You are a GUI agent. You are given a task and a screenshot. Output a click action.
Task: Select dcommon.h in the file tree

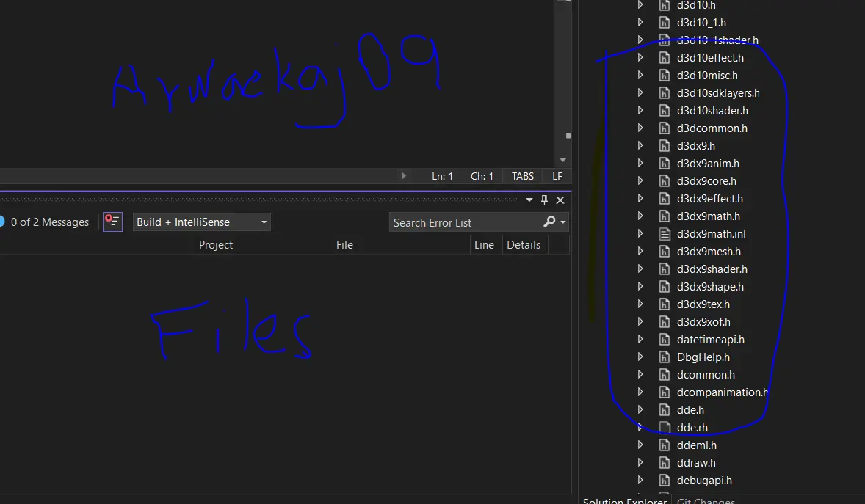(706, 375)
